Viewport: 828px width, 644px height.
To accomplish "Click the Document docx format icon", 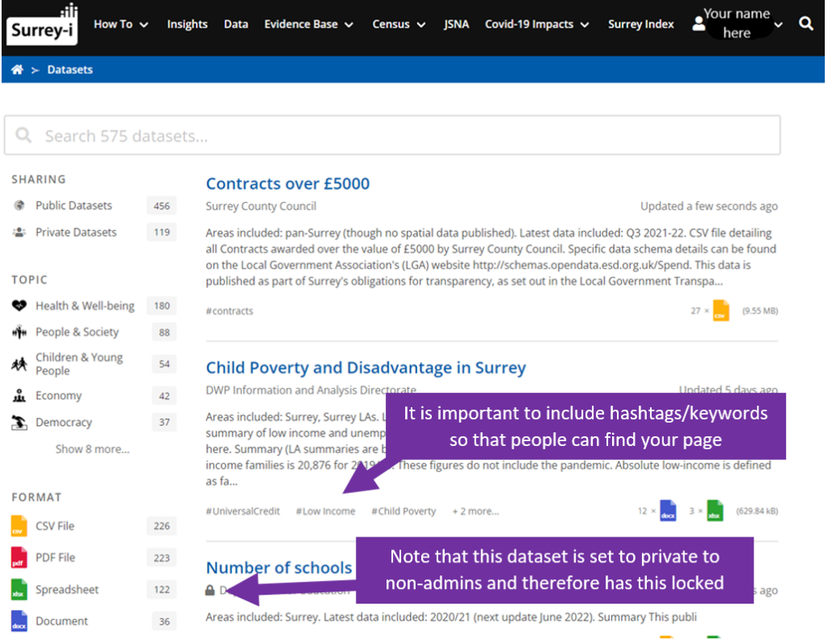I will 19,621.
